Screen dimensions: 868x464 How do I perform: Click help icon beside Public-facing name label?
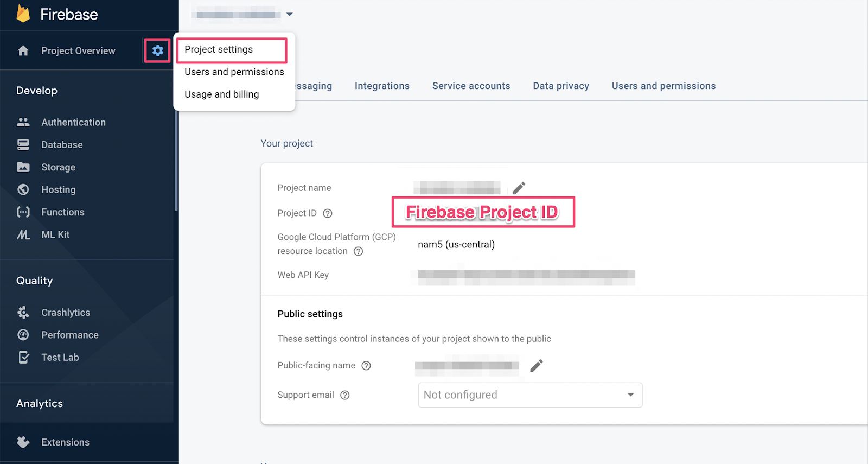pyautogui.click(x=366, y=366)
